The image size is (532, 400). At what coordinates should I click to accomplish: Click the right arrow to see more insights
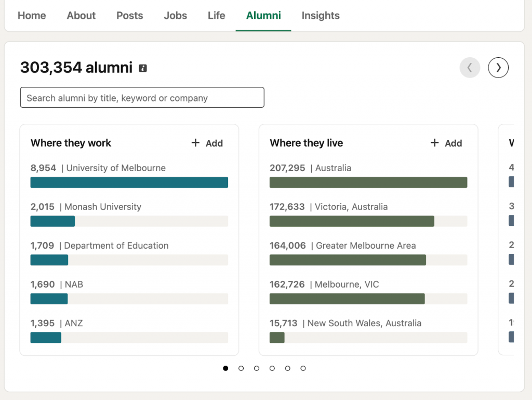click(x=498, y=68)
